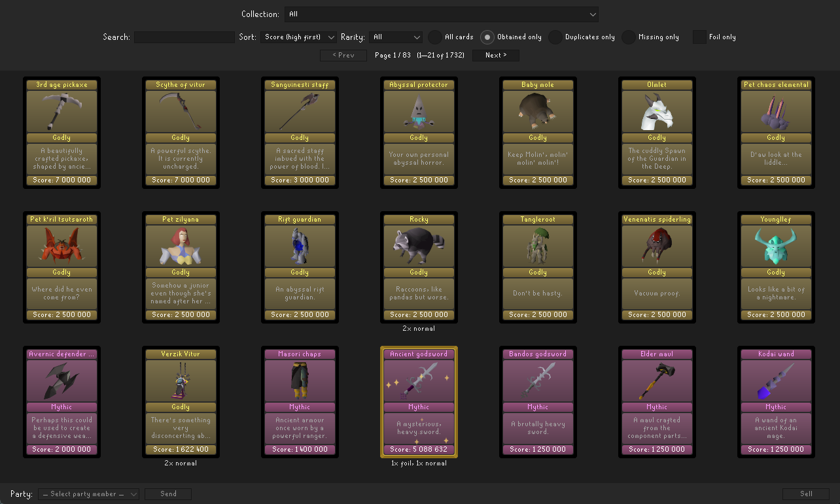Click the Scythe of vitur title text
This screenshot has width=840, height=504.
tap(181, 84)
